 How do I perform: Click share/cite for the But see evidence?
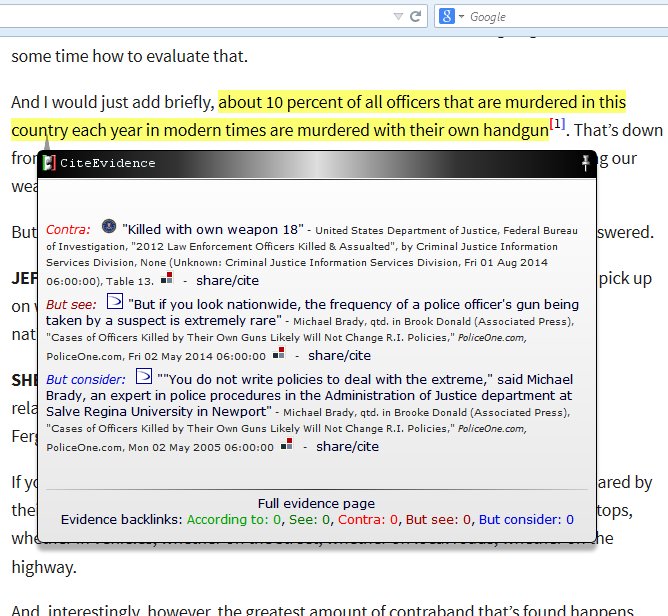pos(340,356)
